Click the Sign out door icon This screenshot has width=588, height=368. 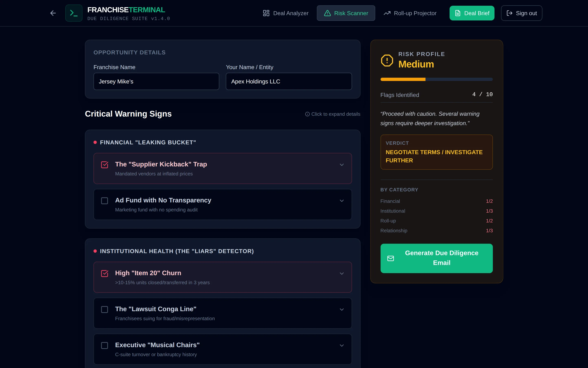pyautogui.click(x=509, y=13)
